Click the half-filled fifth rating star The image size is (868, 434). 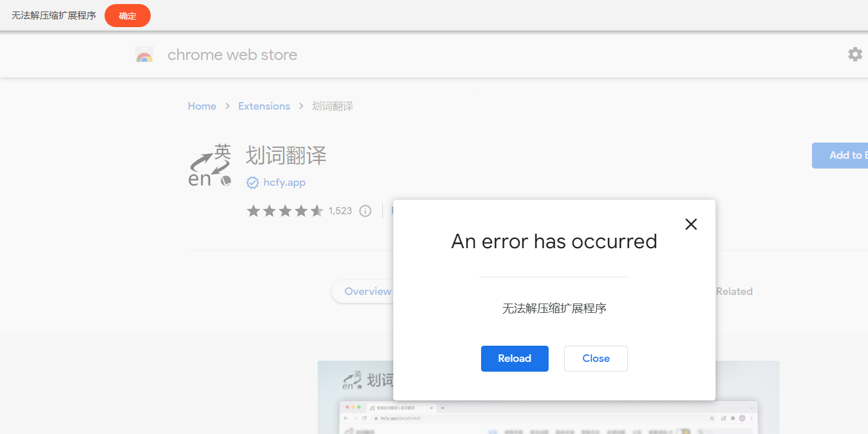[x=316, y=211]
